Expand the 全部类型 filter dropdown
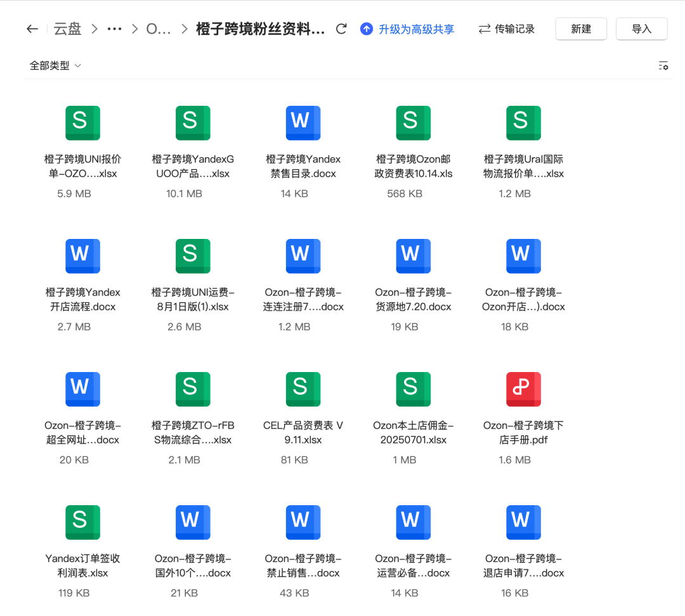Screen dimensions: 685x616 coord(55,66)
